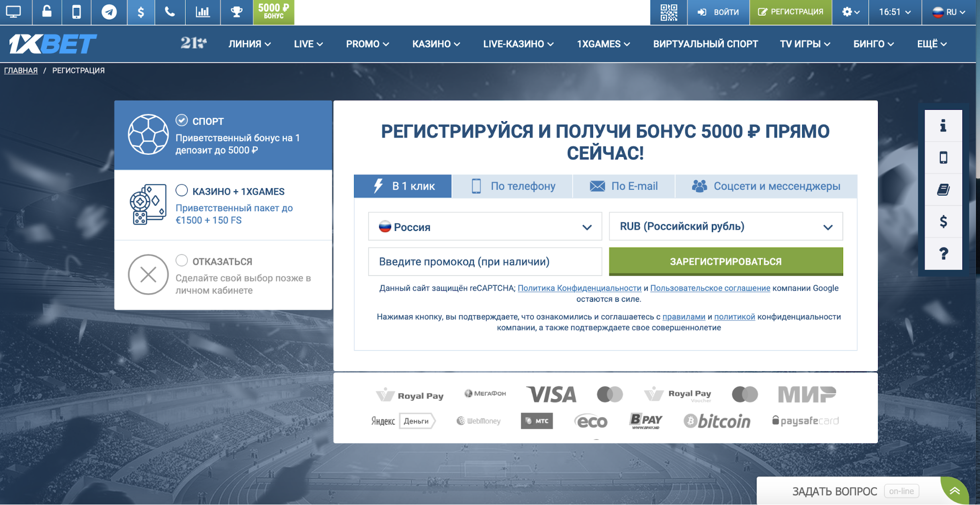
Task: Open the info icon in right sidebar
Action: click(943, 126)
